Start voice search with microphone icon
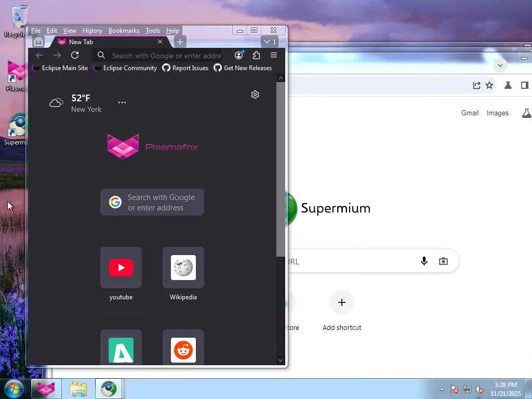The width and height of the screenshot is (532, 399). (x=424, y=261)
